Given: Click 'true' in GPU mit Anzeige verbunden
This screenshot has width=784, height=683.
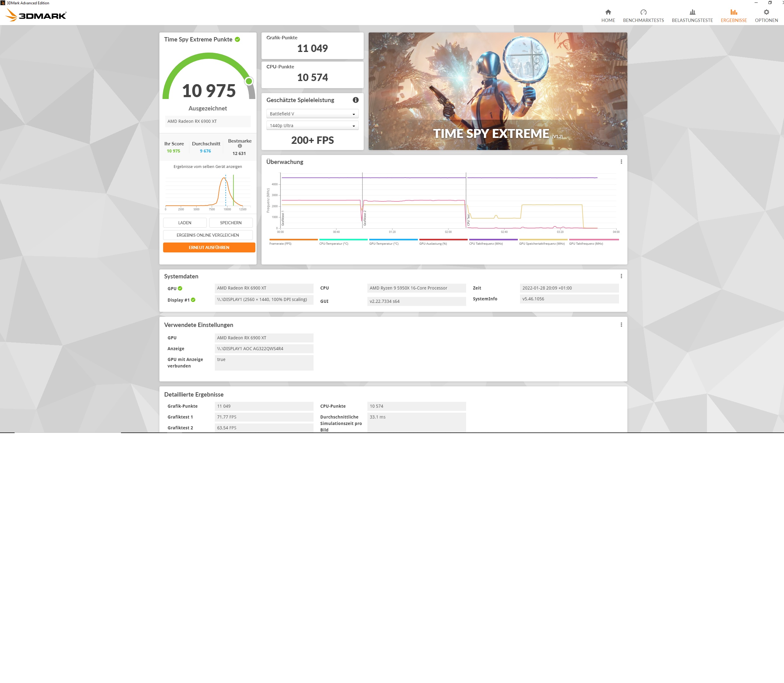Looking at the screenshot, I should pos(264,363).
